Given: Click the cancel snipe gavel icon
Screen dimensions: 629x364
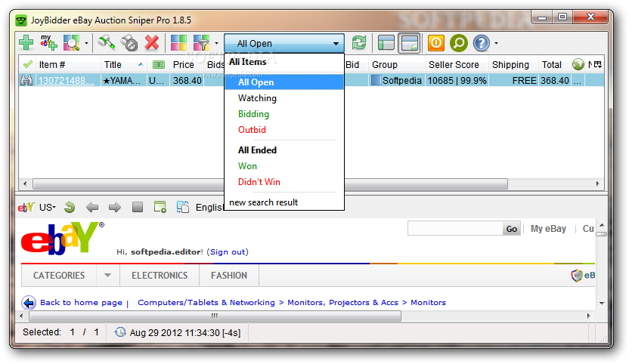Looking at the screenshot, I should click(x=129, y=42).
